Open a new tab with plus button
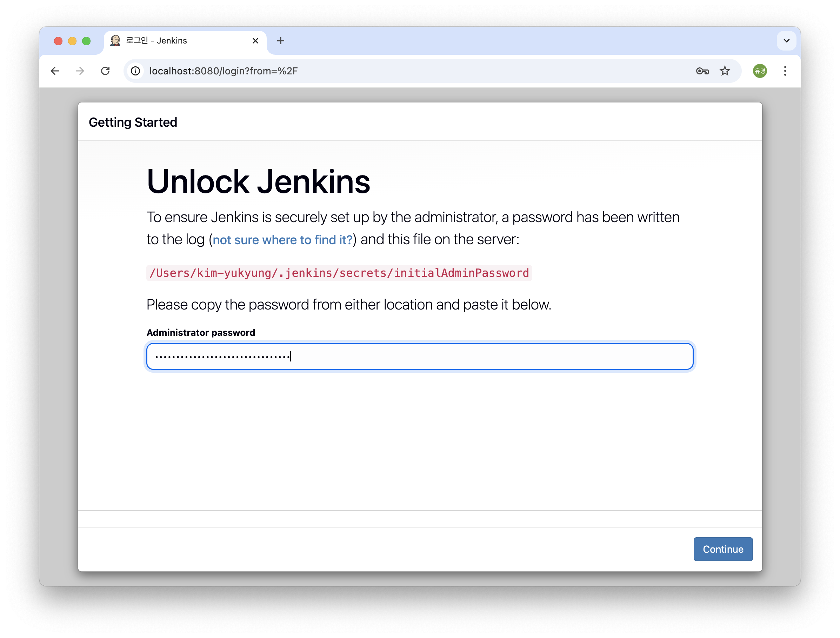 (x=281, y=41)
